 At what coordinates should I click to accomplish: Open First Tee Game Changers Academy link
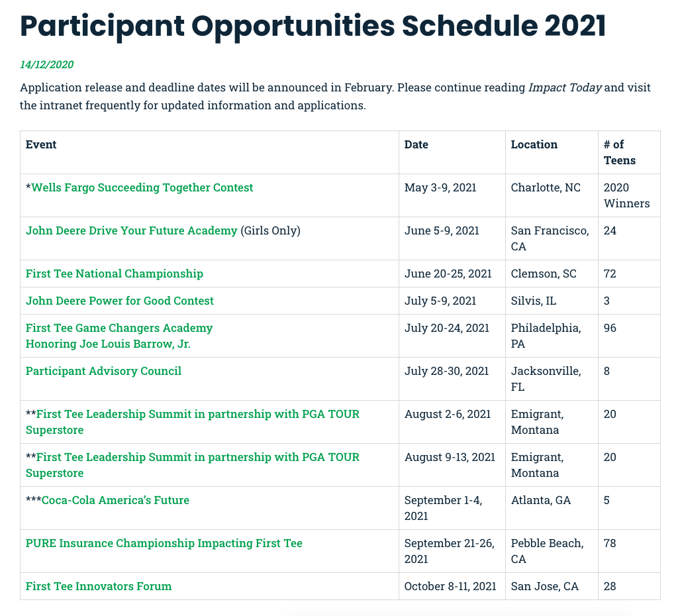(x=119, y=328)
